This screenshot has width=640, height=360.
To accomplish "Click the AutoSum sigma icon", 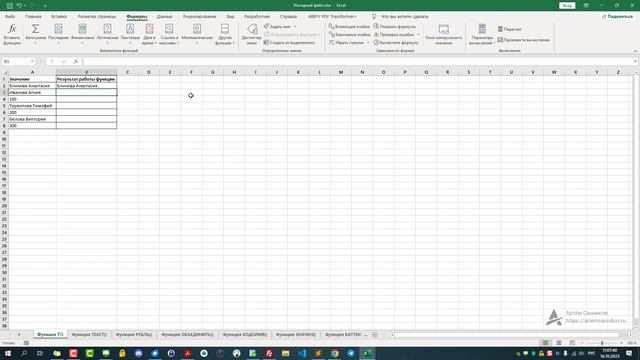I will click(x=36, y=29).
